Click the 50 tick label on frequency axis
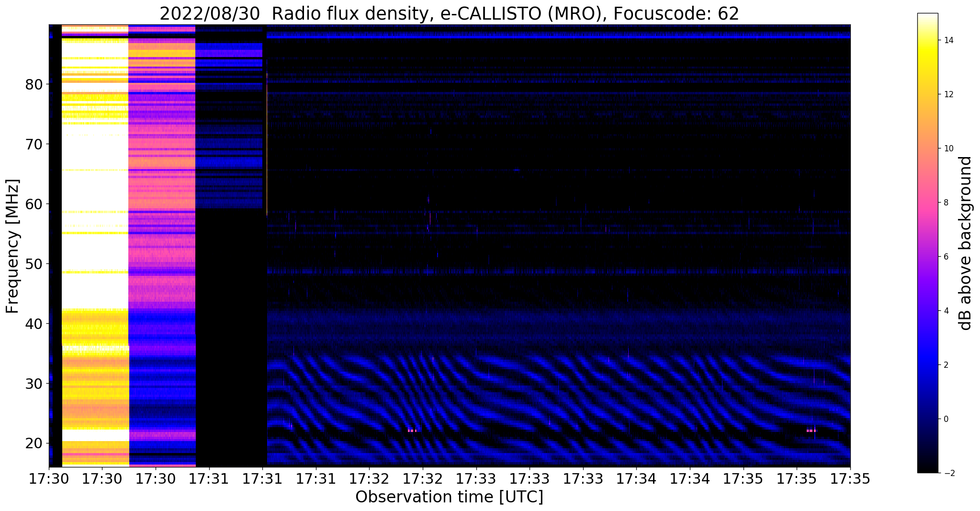 point(34,264)
